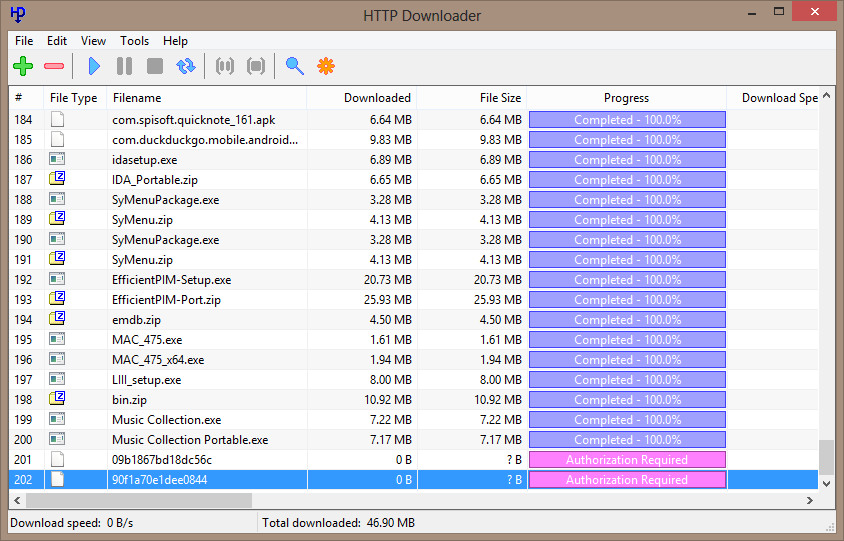Click row number 197
The width and height of the screenshot is (844, 541).
(x=23, y=380)
